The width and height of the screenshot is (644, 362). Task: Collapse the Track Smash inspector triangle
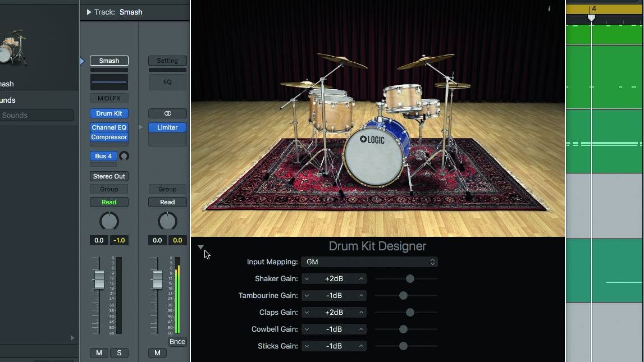tap(89, 12)
